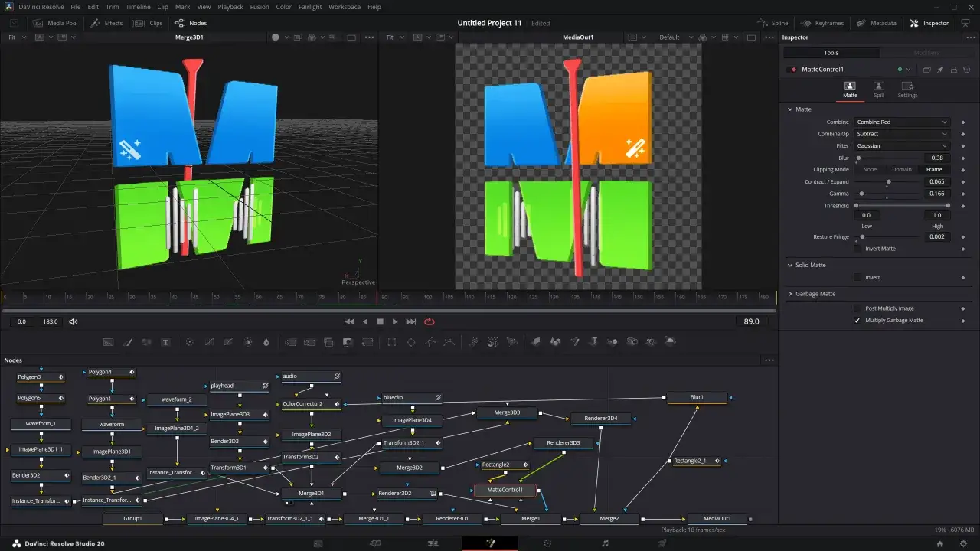Open MatteControl1 color tag dropdown arrow

910,70
